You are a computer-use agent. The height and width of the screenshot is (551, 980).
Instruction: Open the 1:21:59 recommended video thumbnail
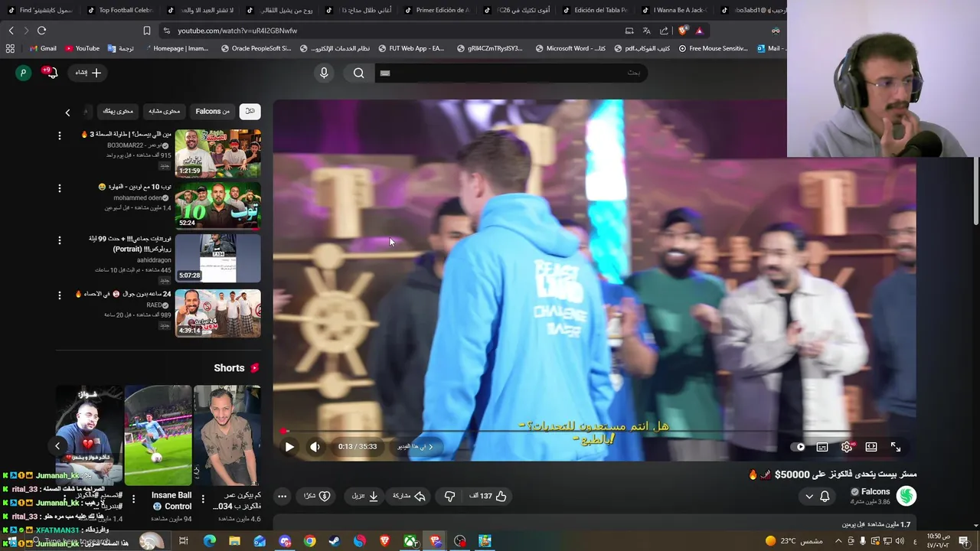point(217,153)
